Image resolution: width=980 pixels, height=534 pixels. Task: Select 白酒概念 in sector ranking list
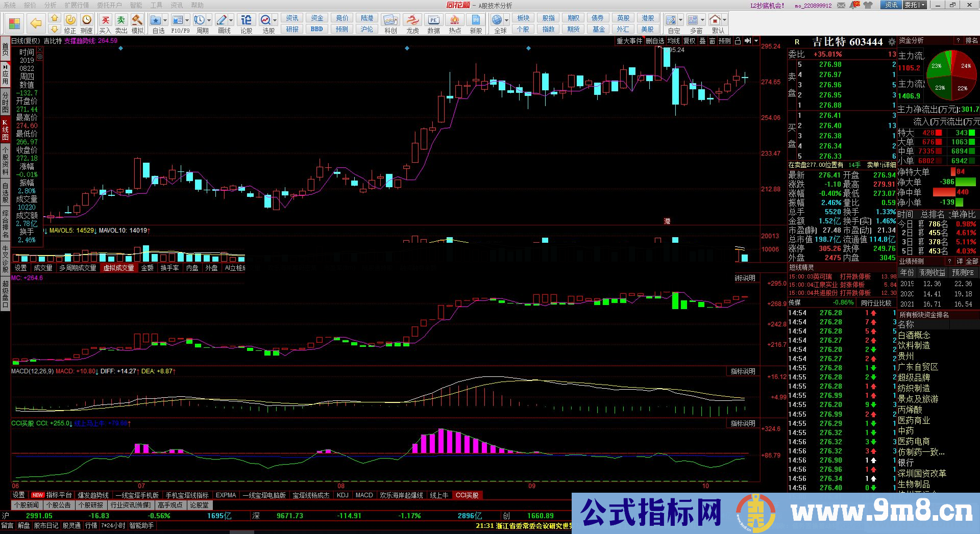(x=914, y=335)
